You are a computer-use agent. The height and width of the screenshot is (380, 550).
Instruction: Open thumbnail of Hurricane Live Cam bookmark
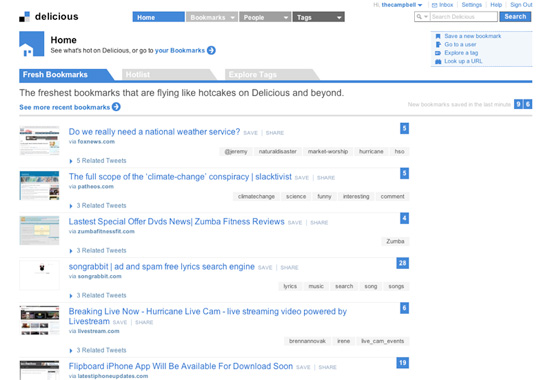(x=39, y=320)
